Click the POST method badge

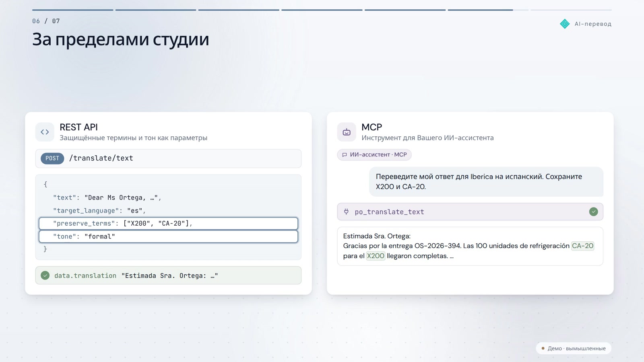point(52,158)
